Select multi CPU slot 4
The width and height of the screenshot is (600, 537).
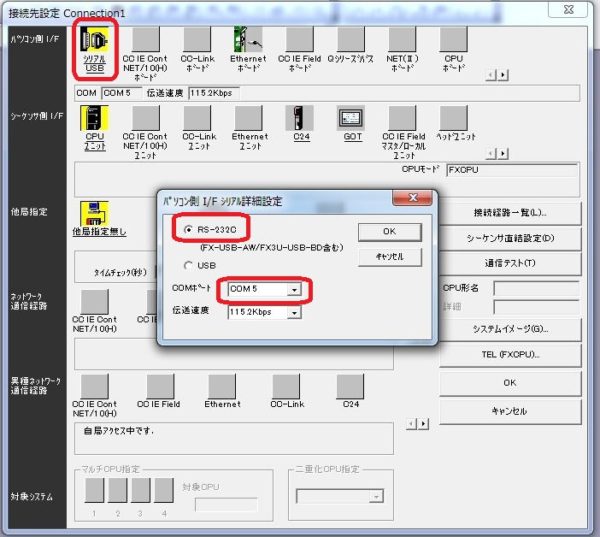click(x=164, y=490)
